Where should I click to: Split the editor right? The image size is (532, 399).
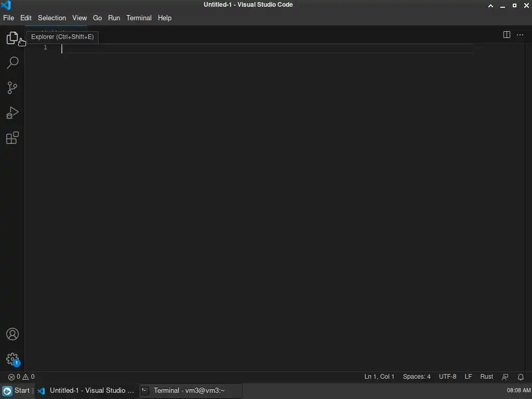coord(507,35)
